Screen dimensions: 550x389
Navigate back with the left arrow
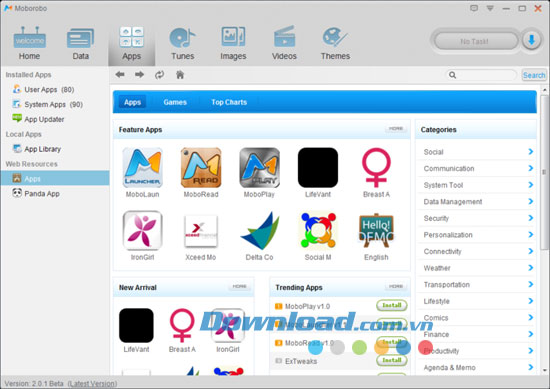120,74
